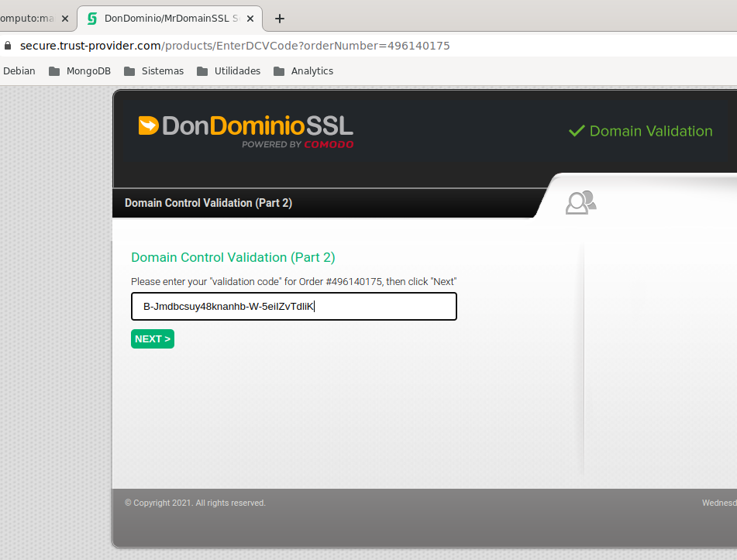Viewport: 737px width, 560px height.
Task: Focus the validation code input field
Action: (294, 307)
